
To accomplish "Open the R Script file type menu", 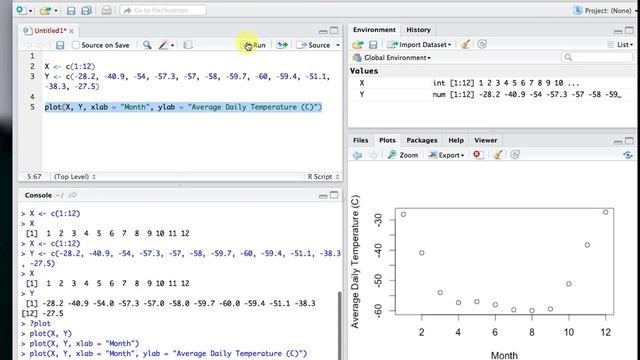I will [x=323, y=177].
